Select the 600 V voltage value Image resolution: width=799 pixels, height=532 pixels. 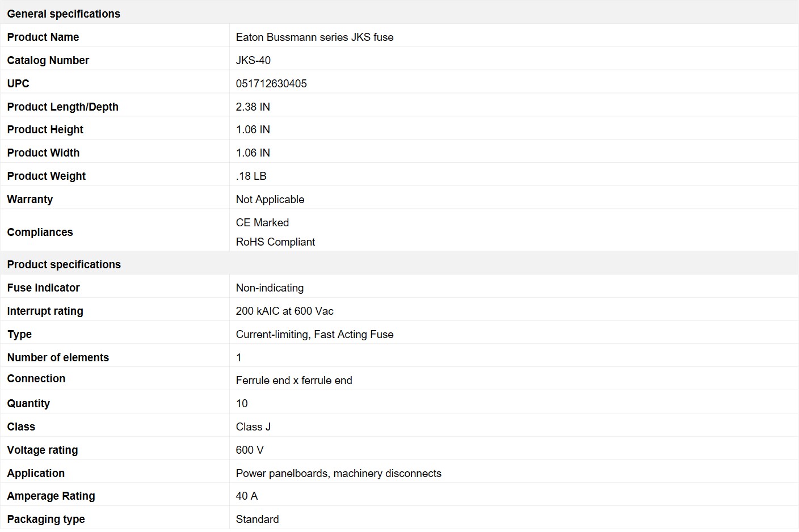(x=250, y=450)
